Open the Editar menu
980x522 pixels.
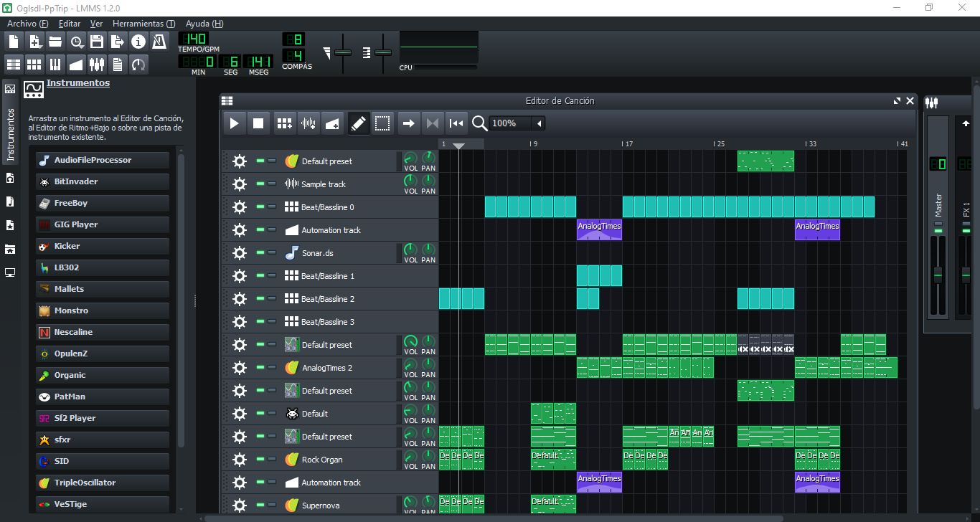coord(70,24)
